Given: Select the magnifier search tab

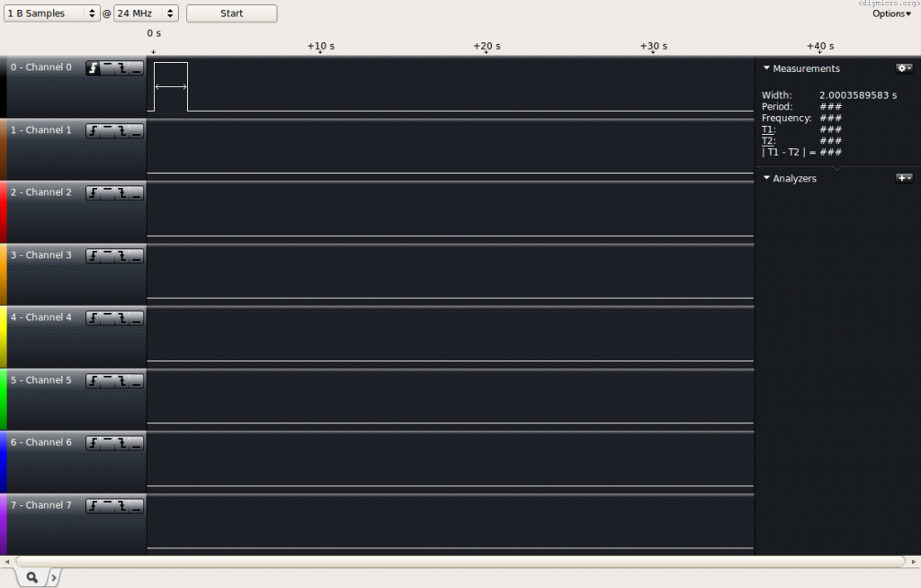Looking at the screenshot, I should [31, 577].
